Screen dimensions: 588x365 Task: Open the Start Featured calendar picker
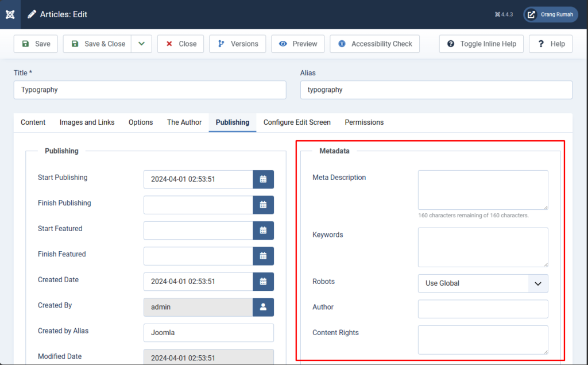[264, 230]
